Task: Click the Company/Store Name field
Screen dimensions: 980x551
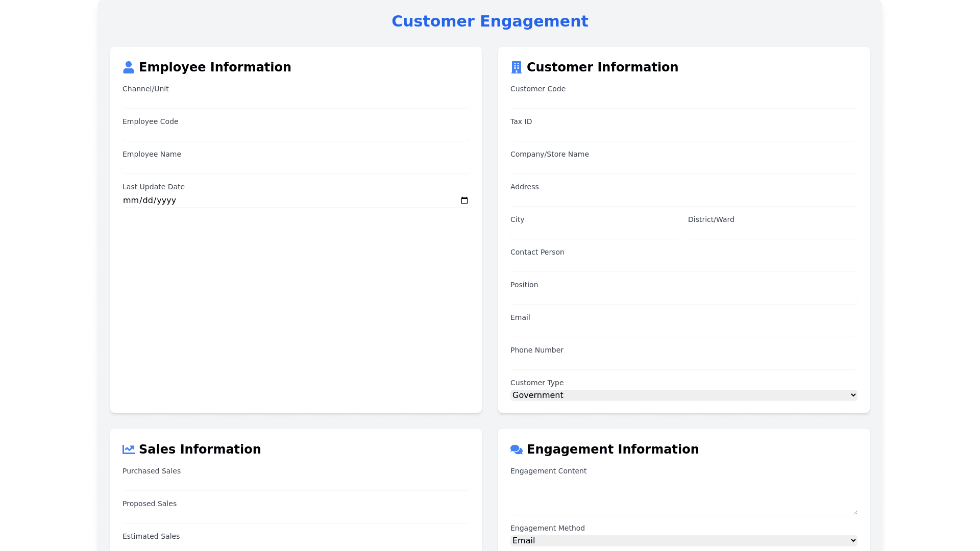Action: pos(683,167)
